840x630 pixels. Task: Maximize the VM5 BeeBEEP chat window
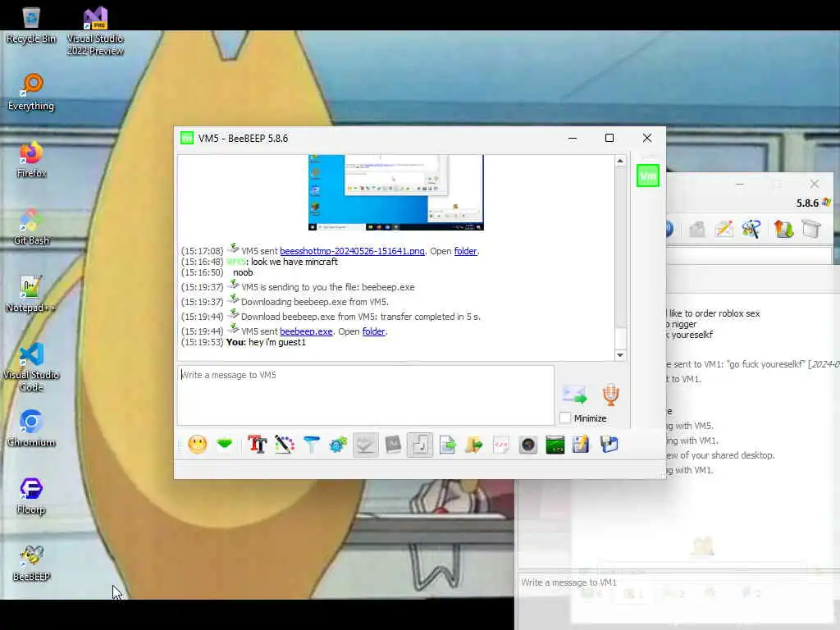[x=609, y=138]
